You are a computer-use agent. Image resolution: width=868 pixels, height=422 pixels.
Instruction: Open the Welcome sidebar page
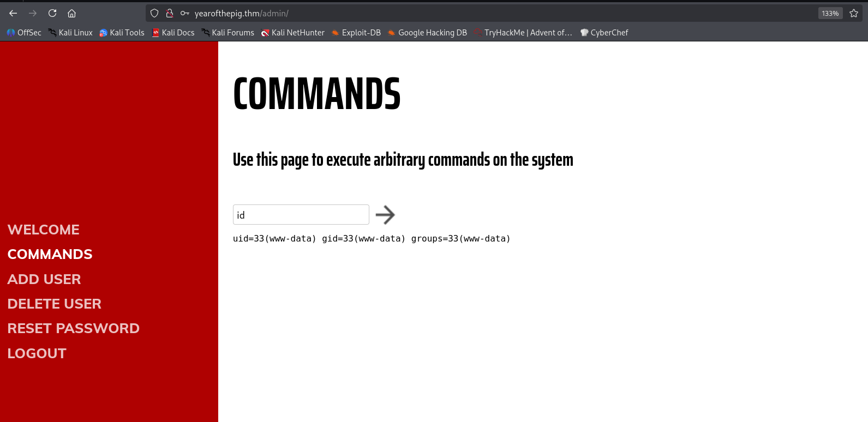[44, 230]
